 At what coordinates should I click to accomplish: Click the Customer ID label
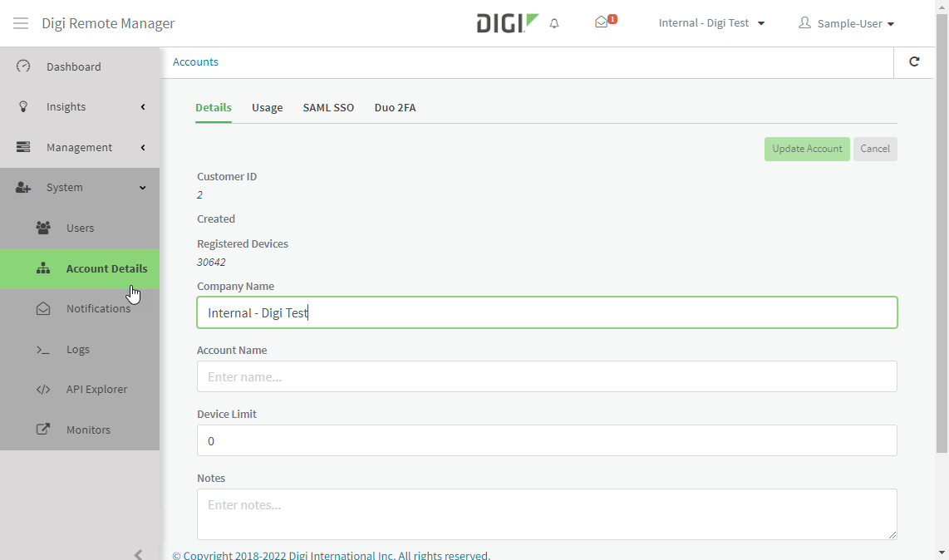coord(227,176)
